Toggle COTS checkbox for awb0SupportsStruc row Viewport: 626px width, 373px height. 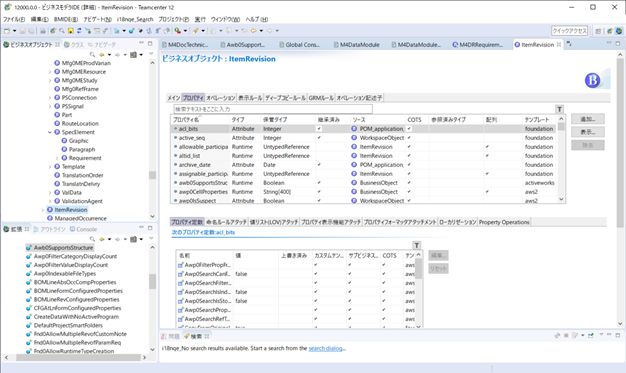(x=409, y=183)
